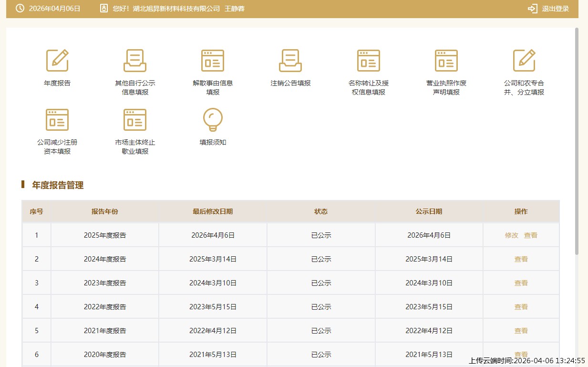The image size is (588, 367).
Task: Click the 营业执照作废声明填报 icon
Action: click(446, 61)
